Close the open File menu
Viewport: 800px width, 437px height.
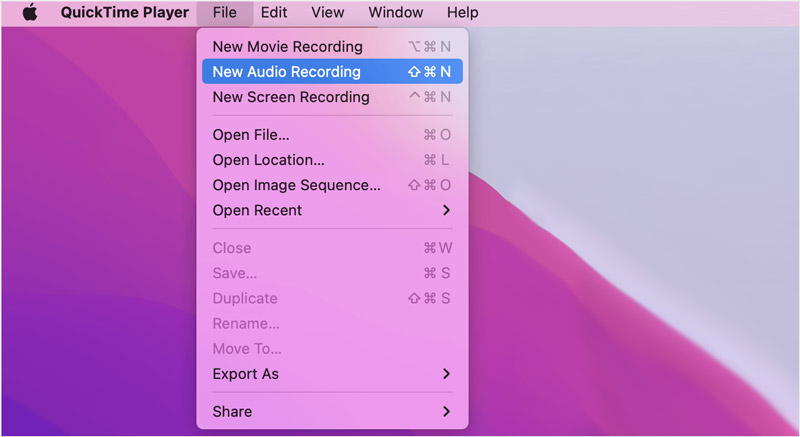224,12
